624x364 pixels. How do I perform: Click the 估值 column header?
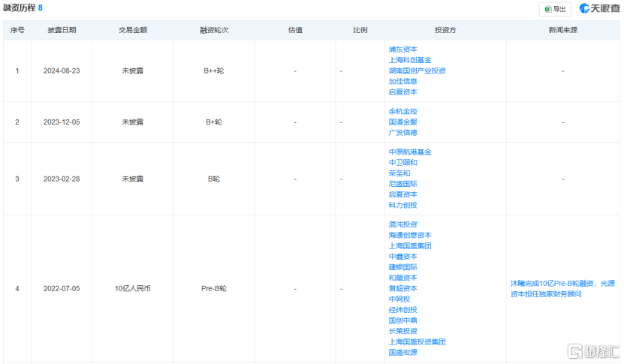(x=295, y=30)
